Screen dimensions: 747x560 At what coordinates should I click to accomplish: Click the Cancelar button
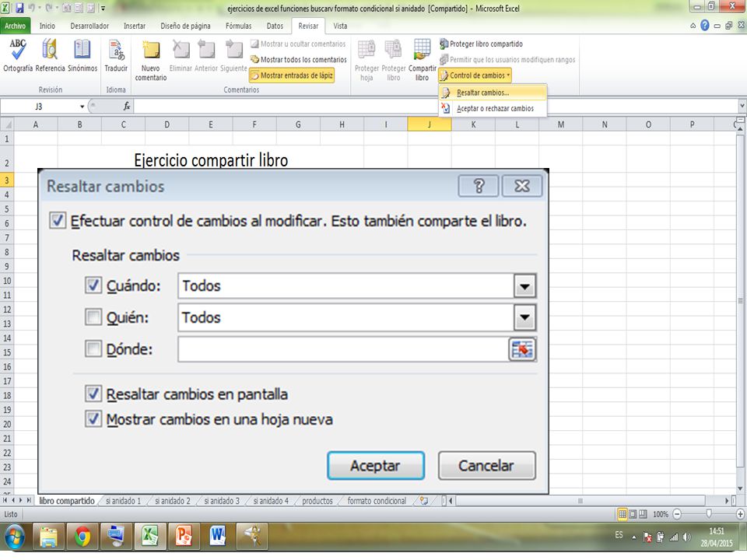(486, 465)
